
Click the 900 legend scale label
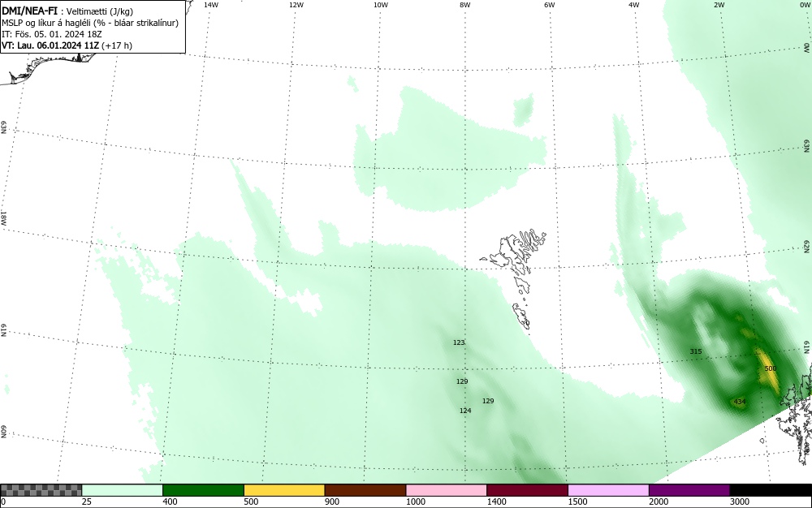332,502
